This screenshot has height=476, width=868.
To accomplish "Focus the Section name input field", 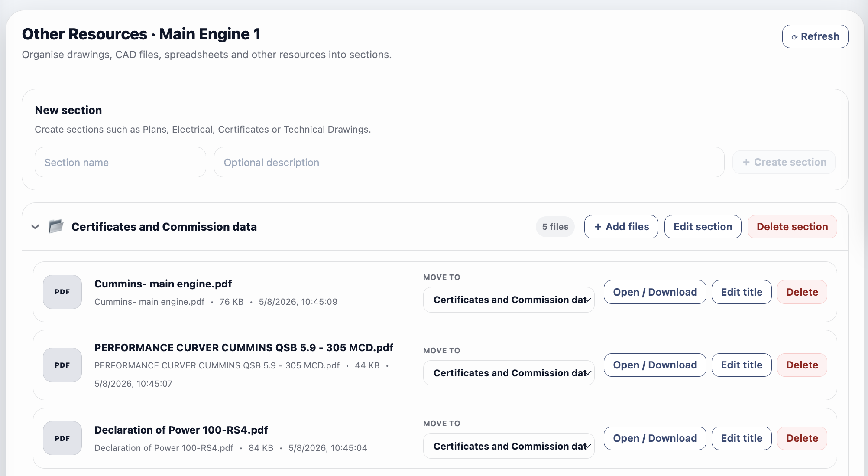I will [x=120, y=162].
